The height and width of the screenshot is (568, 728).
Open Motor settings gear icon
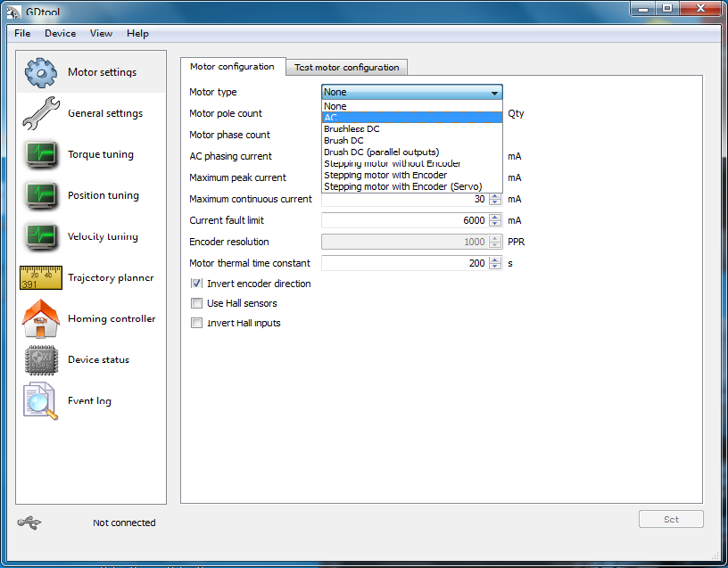41,72
